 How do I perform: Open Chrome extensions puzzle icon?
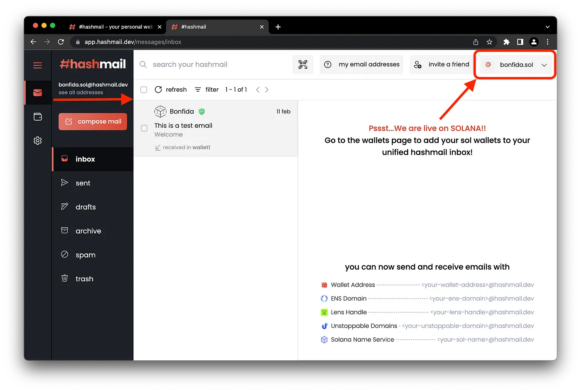click(506, 42)
